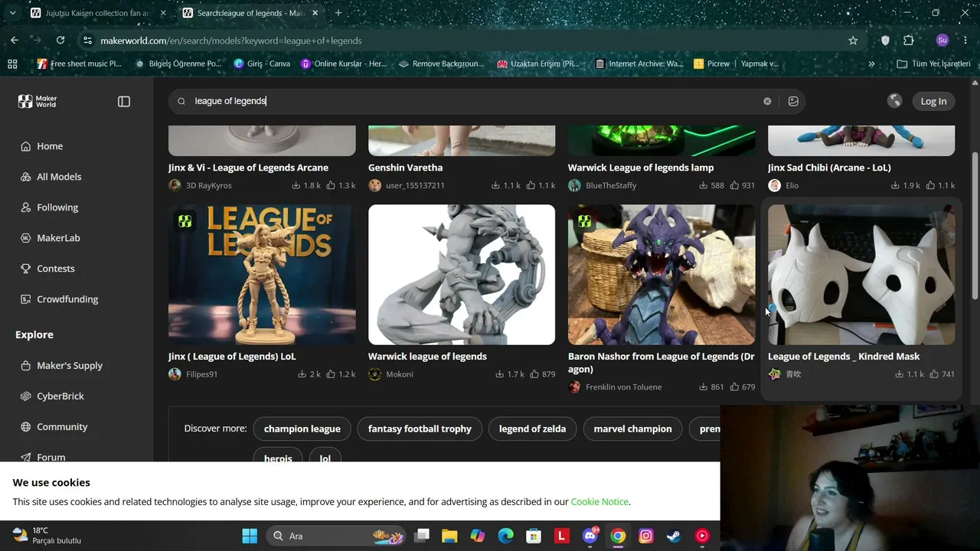Screen dimensions: 980x551
Task: Open Maker's Supply in the sidebar
Action: [x=70, y=366]
